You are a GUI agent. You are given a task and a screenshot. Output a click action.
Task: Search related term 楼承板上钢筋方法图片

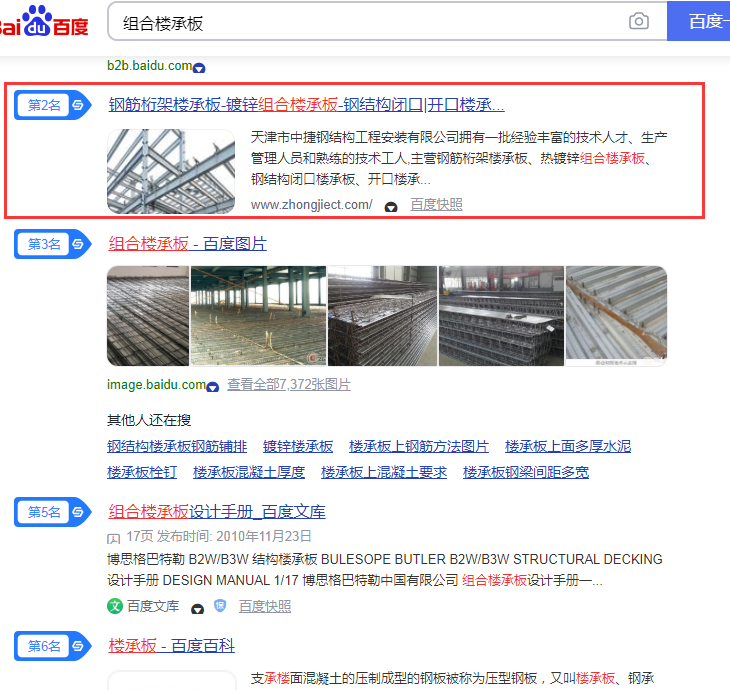pyautogui.click(x=419, y=446)
